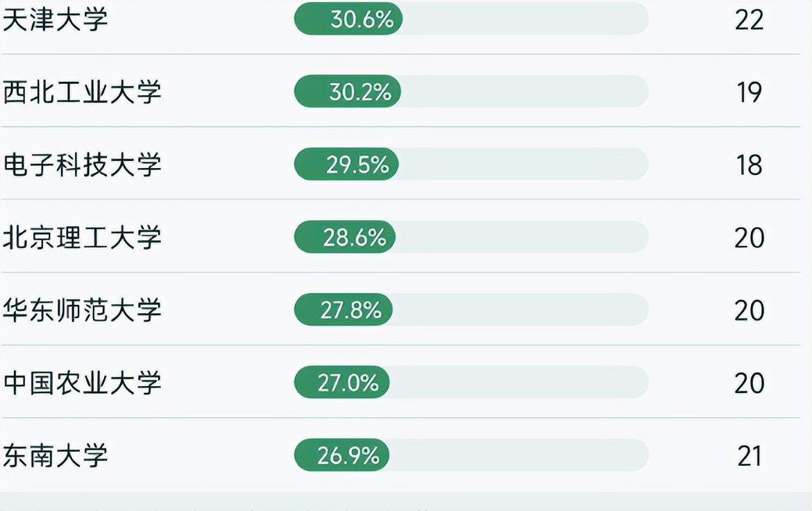
Task: Open 华东师范大学 in the list
Action: [82, 310]
